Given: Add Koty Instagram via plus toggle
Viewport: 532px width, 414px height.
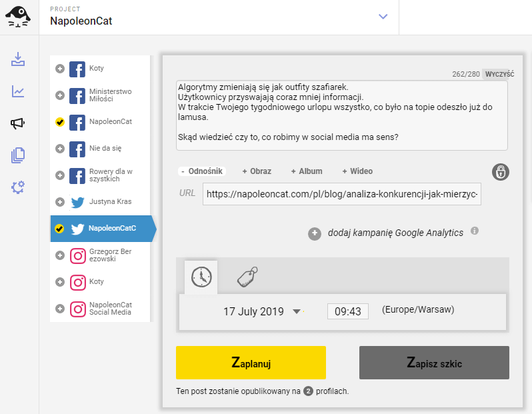Looking at the screenshot, I should [x=60, y=282].
